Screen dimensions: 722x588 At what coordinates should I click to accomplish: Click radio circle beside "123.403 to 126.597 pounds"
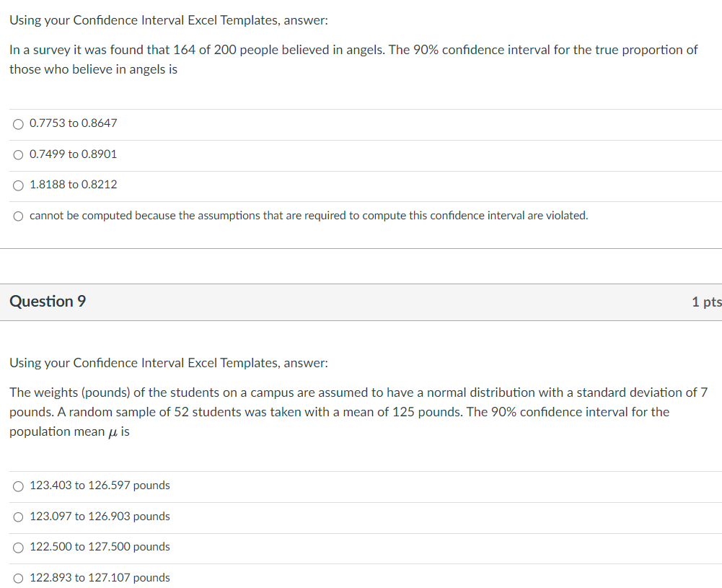point(17,486)
